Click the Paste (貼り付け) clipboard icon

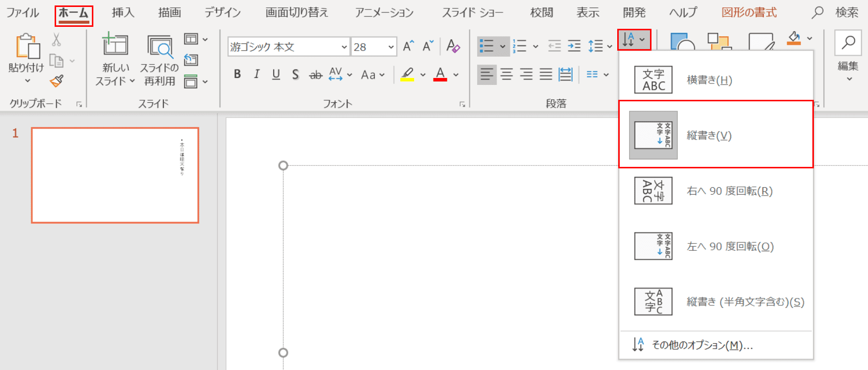coord(27,46)
